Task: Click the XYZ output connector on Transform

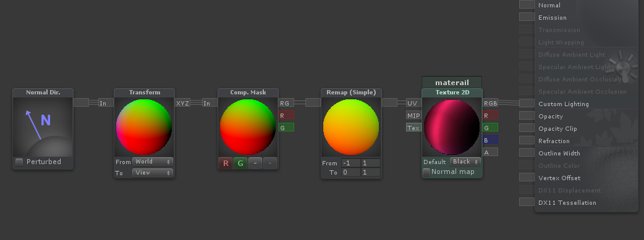Action: (183, 103)
